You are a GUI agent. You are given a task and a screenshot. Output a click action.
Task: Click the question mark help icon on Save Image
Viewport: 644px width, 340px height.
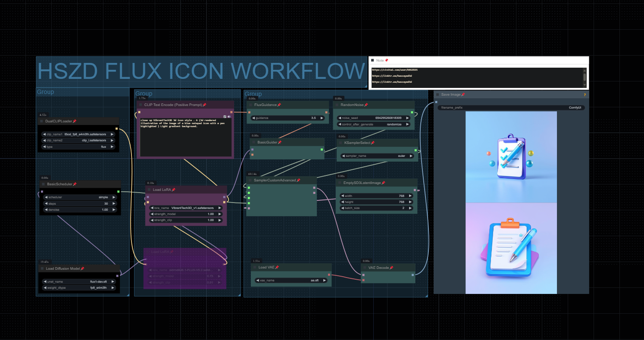(x=585, y=95)
